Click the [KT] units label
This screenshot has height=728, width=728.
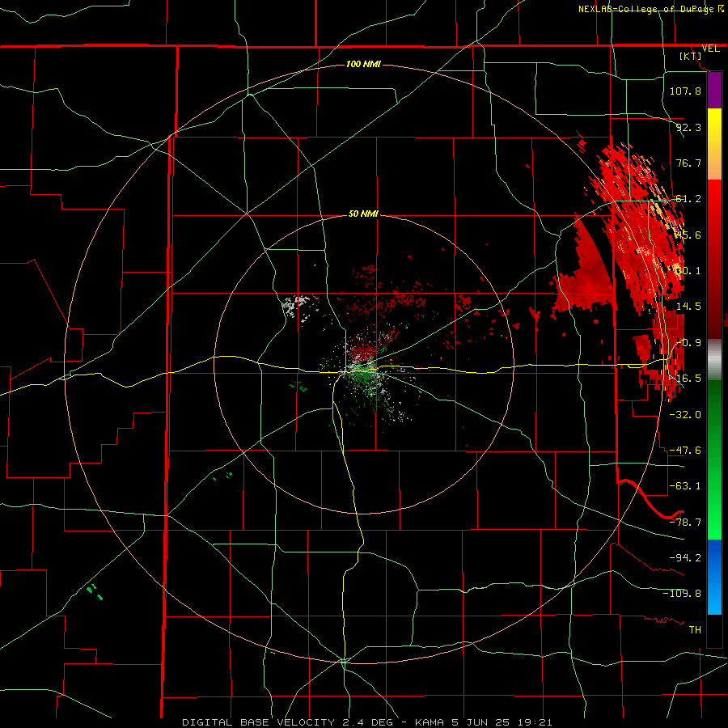pos(690,56)
